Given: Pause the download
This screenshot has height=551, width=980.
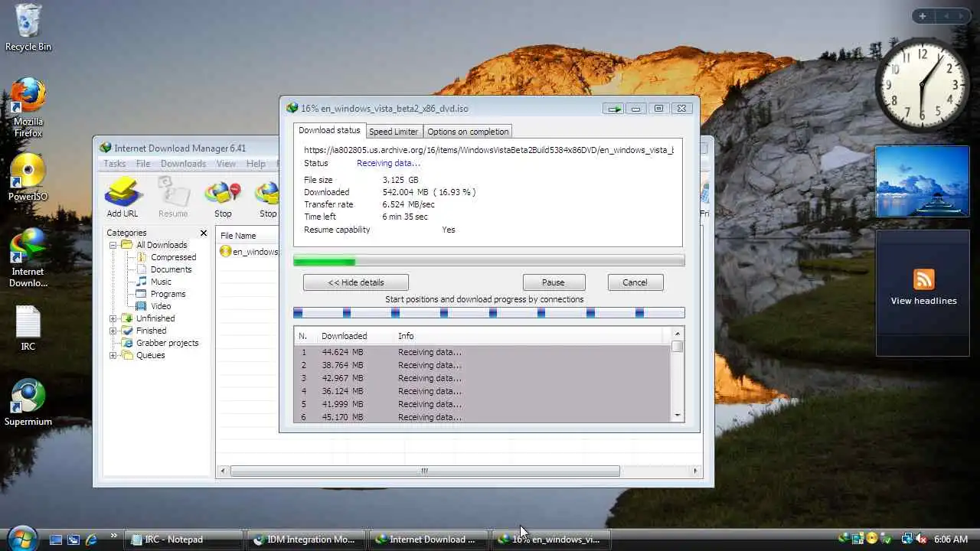Looking at the screenshot, I should pyautogui.click(x=554, y=282).
